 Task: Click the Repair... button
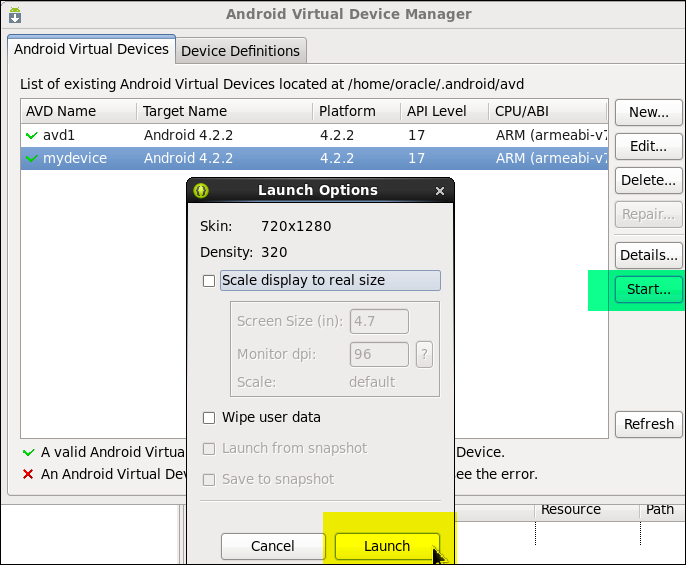[649, 214]
